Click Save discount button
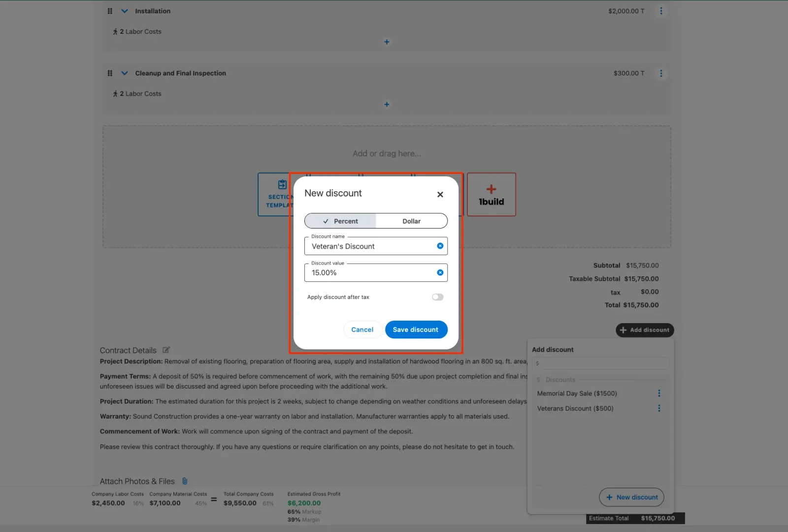Viewport: 788px width, 532px height. click(x=416, y=330)
